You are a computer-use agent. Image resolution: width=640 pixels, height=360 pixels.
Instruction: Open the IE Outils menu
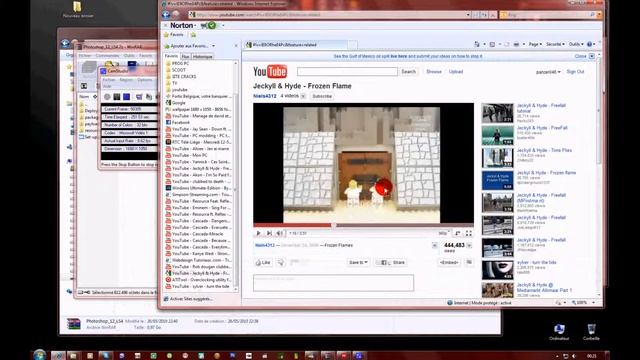click(x=576, y=44)
